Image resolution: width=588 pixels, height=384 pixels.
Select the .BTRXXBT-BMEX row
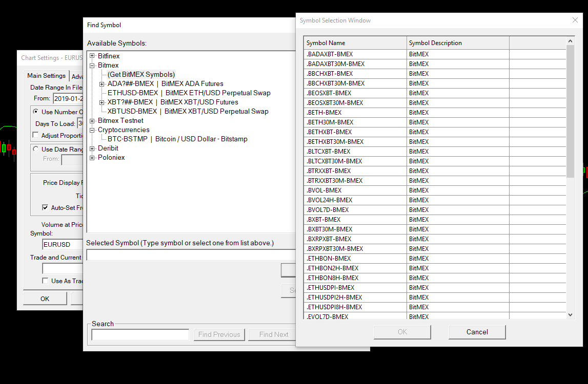point(435,171)
